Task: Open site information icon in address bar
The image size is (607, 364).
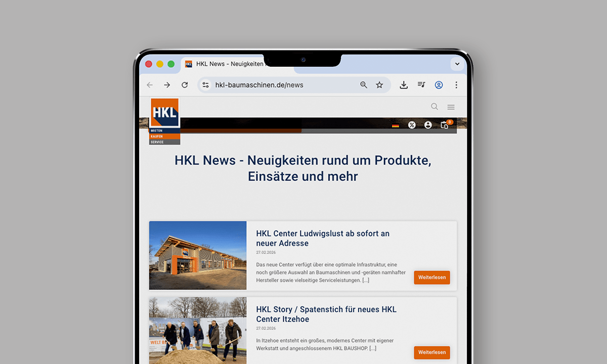Action: click(205, 85)
